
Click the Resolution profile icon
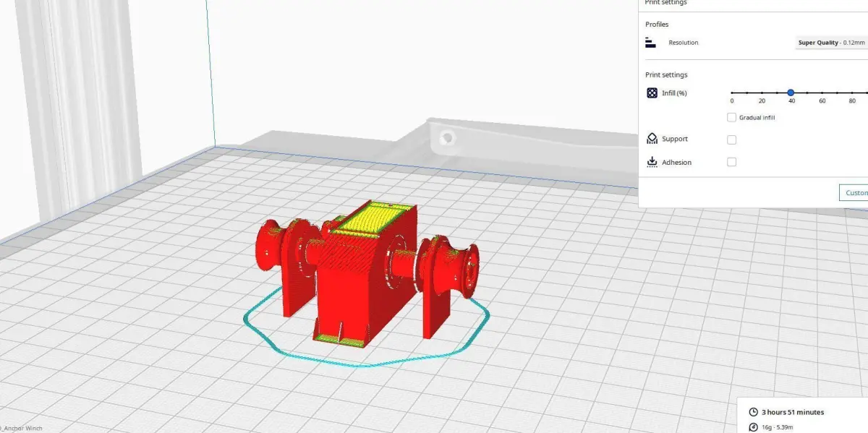(x=650, y=43)
